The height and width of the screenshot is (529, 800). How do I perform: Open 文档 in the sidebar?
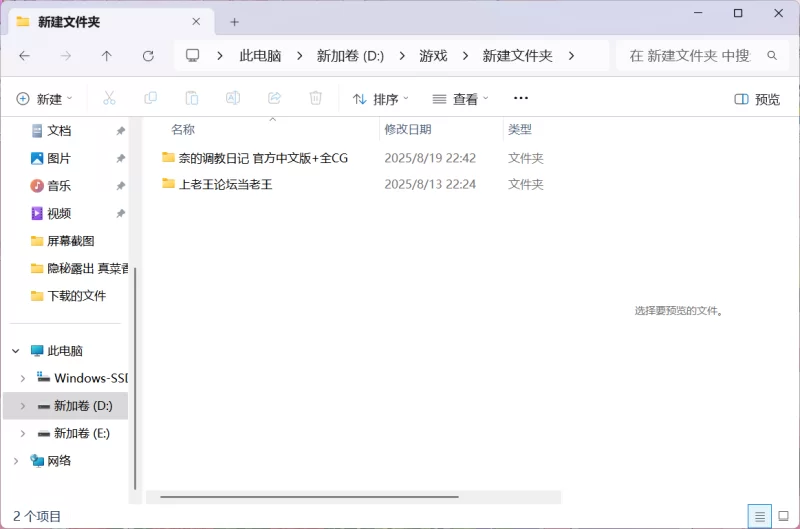[x=59, y=131]
